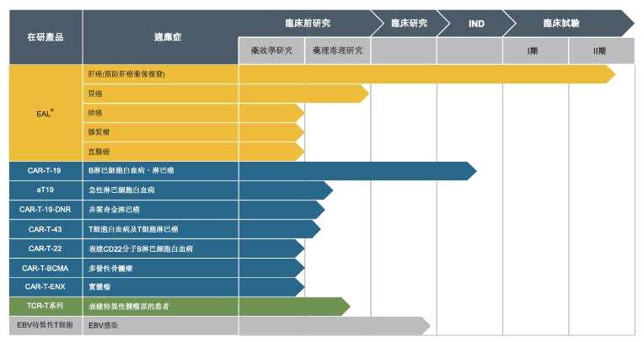This screenshot has height=342, width=644.
Task: Click the aT19 product cell
Action: pyautogui.click(x=46, y=190)
